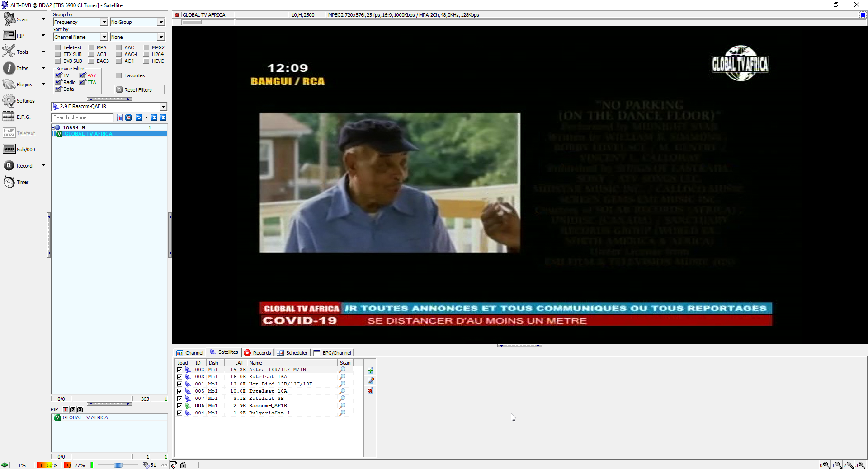Open the Timer clock icon

click(x=9, y=182)
